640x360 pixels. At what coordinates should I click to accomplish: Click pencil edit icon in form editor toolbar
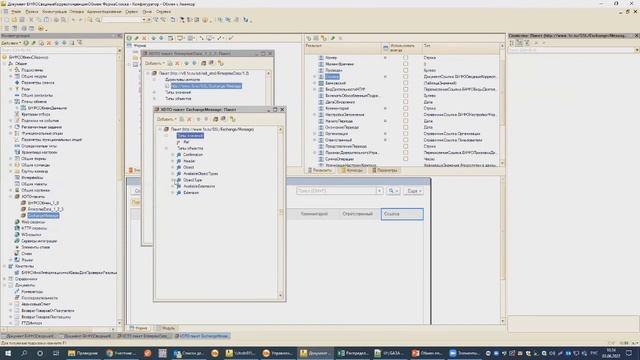[x=137, y=38]
